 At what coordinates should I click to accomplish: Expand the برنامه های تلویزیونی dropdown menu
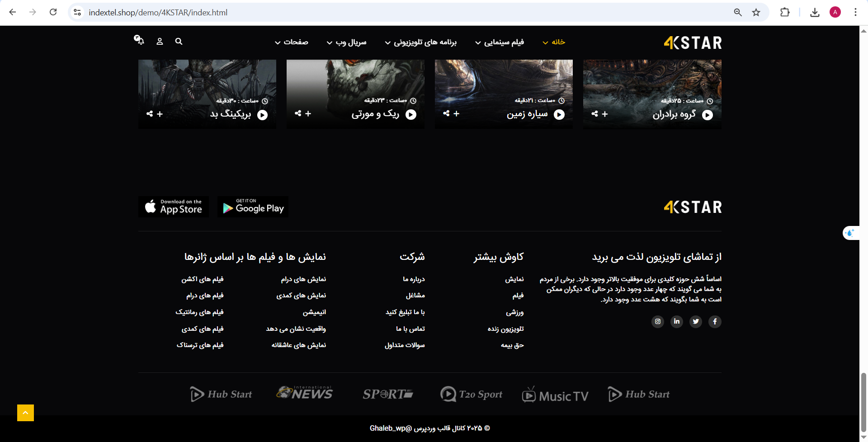pos(420,42)
